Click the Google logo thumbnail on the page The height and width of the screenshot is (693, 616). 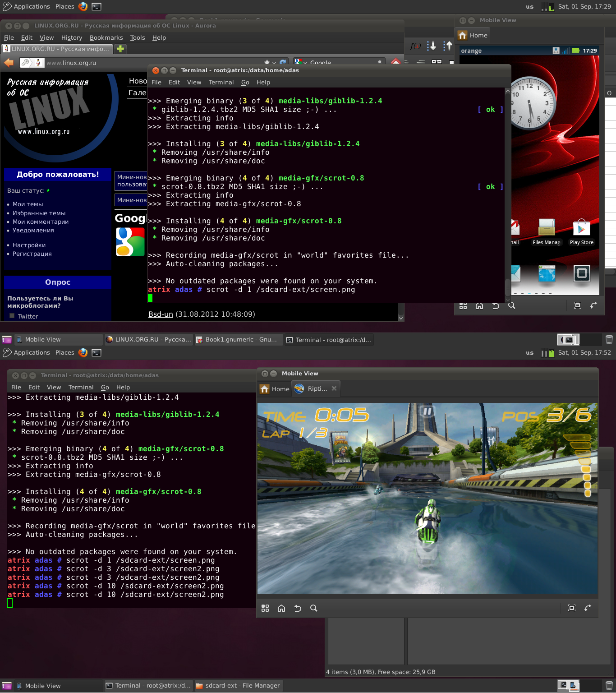(130, 242)
